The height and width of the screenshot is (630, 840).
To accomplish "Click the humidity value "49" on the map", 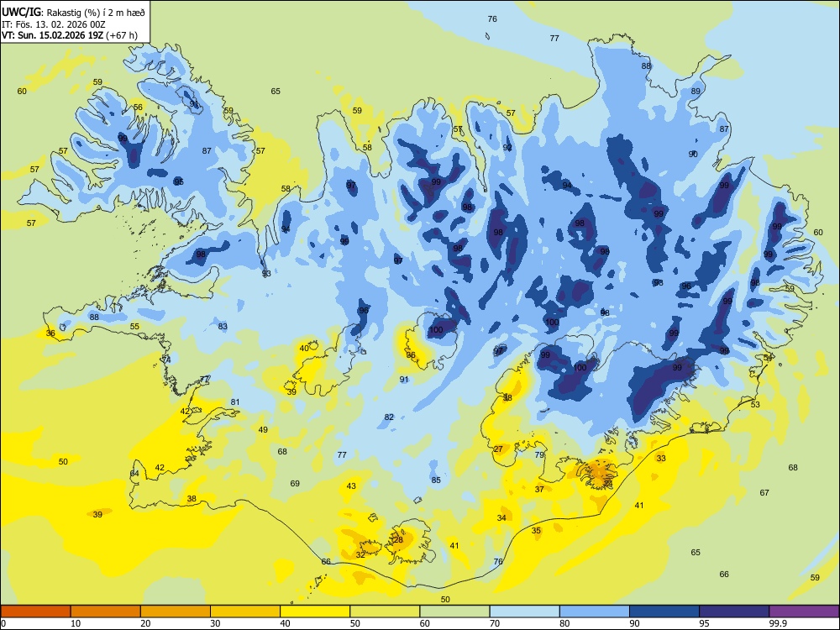I will point(263,429).
